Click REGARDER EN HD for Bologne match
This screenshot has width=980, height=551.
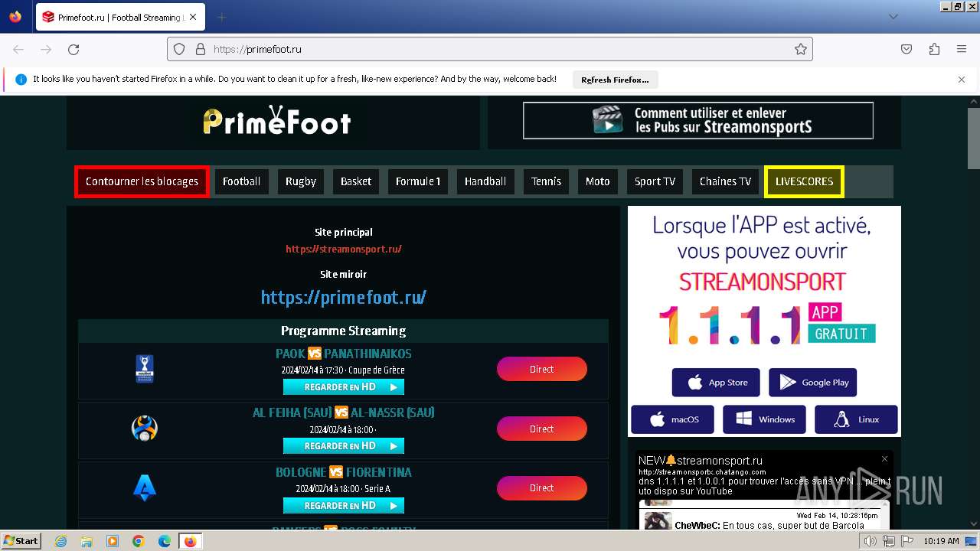coord(344,505)
